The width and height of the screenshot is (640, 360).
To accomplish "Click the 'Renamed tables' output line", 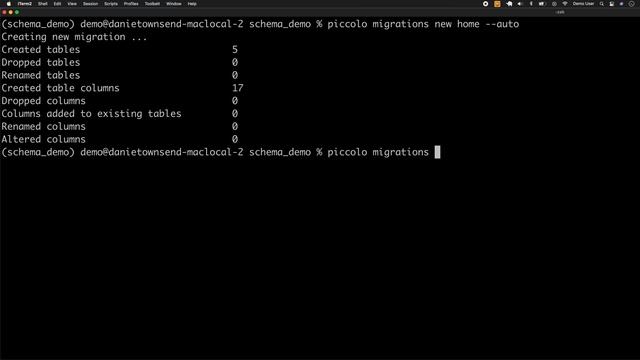I will click(119, 75).
